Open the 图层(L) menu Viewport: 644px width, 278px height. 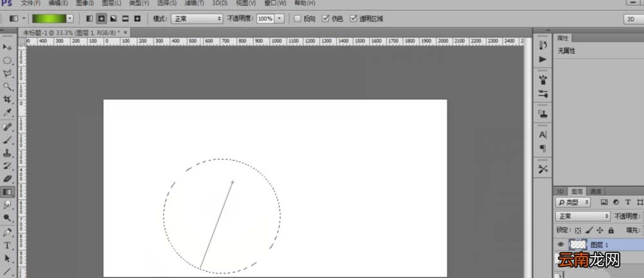pos(111,3)
